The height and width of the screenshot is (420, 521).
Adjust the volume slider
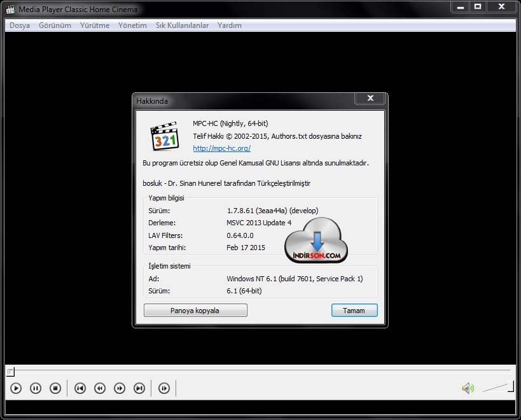(x=497, y=388)
